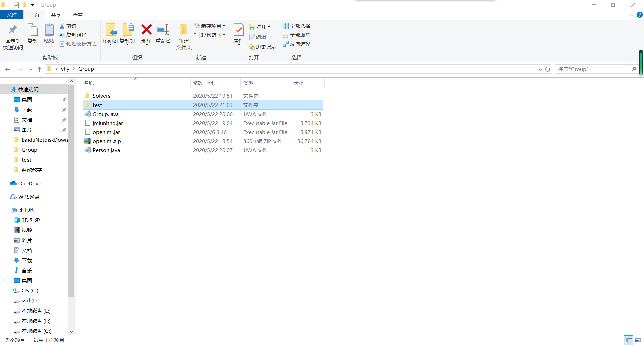Expand the root chevron in address bar
The height and width of the screenshot is (345, 644).
point(56,69)
